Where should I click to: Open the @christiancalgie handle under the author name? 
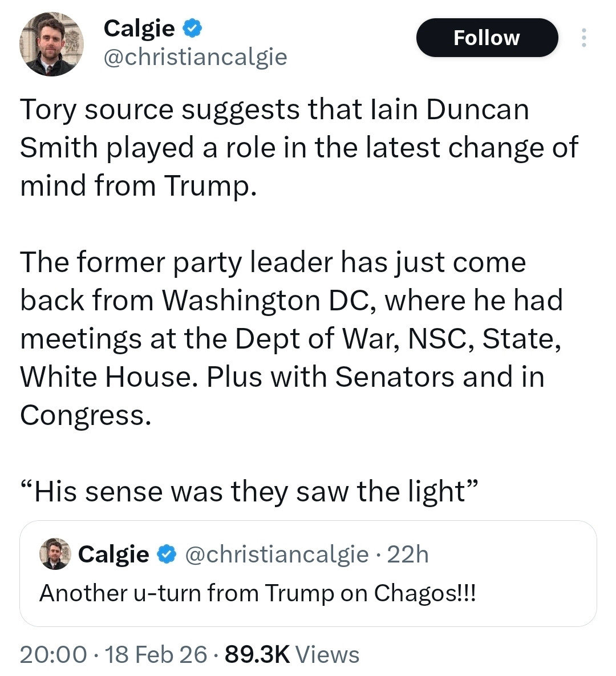click(x=195, y=56)
